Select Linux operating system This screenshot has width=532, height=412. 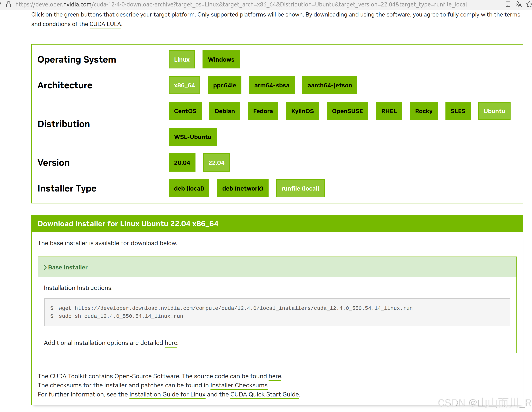(x=182, y=59)
